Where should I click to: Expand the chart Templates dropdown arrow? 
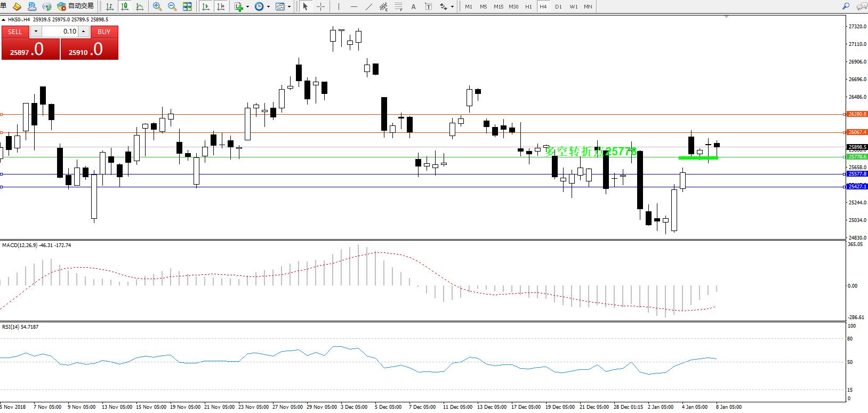(289, 7)
